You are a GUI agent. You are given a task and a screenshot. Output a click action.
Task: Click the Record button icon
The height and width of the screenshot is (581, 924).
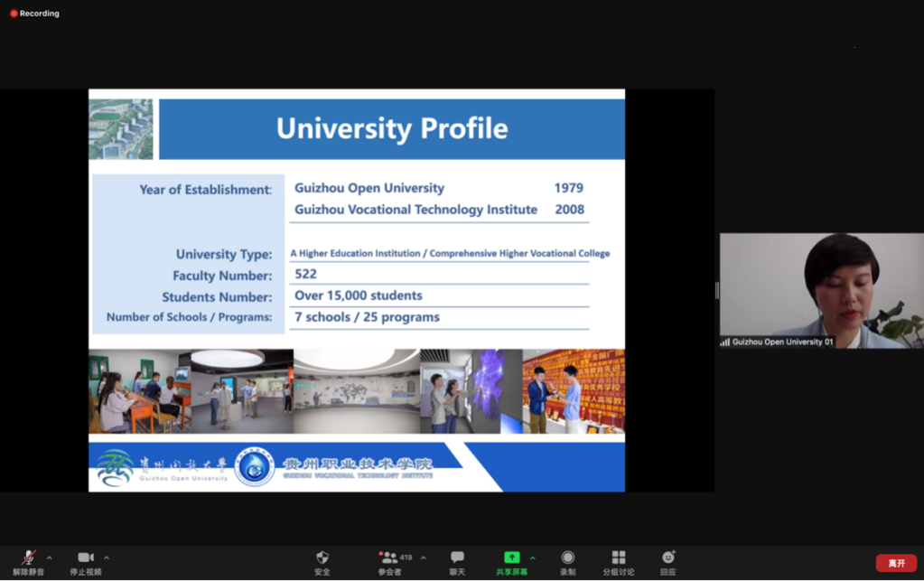tap(567, 558)
